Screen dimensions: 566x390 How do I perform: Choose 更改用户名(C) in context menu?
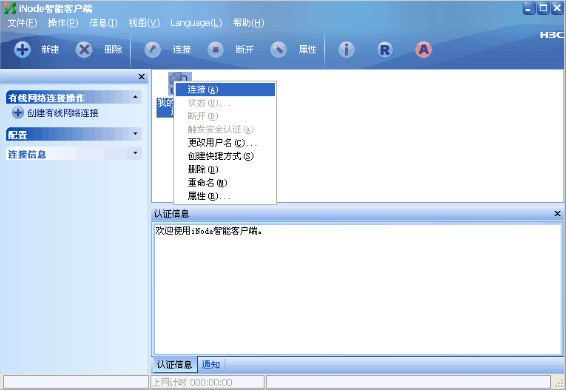(x=225, y=143)
